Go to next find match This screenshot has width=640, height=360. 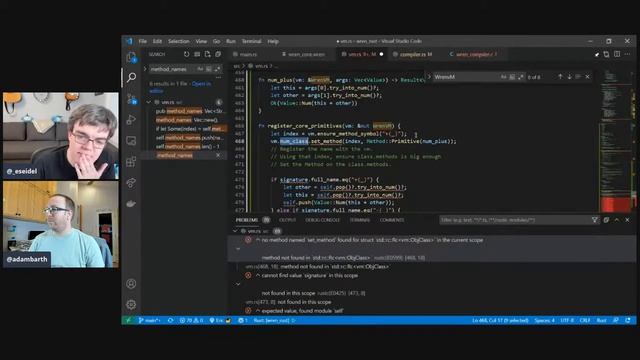click(x=569, y=77)
